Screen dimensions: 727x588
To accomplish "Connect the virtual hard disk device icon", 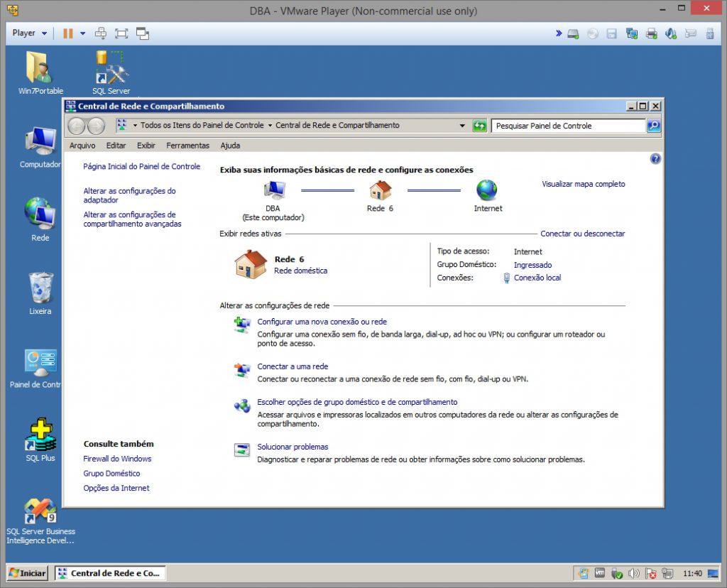I will [x=572, y=33].
